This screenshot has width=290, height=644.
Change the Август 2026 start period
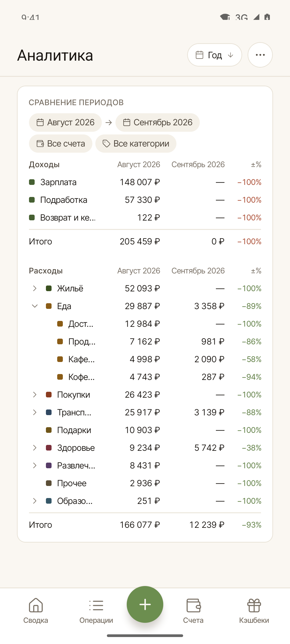click(x=65, y=122)
